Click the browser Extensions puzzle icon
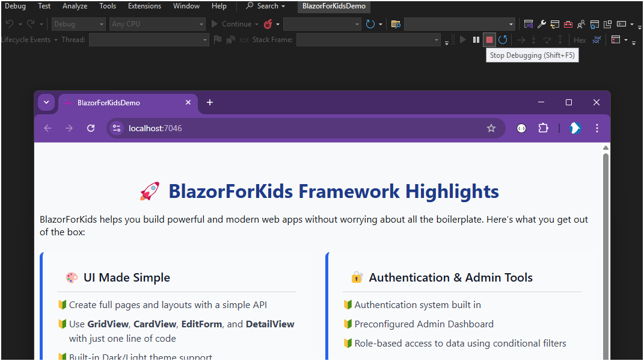The width and height of the screenshot is (644, 361). click(x=543, y=128)
